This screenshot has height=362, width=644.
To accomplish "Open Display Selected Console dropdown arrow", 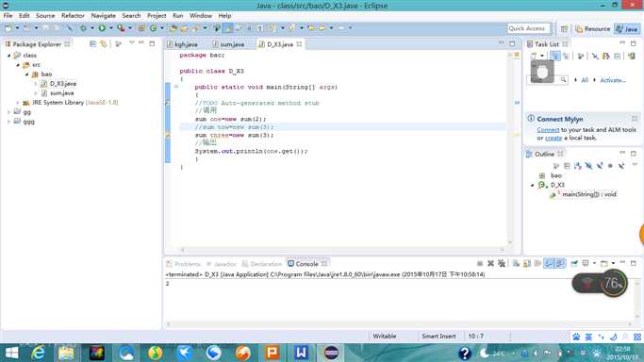I will [594, 264].
